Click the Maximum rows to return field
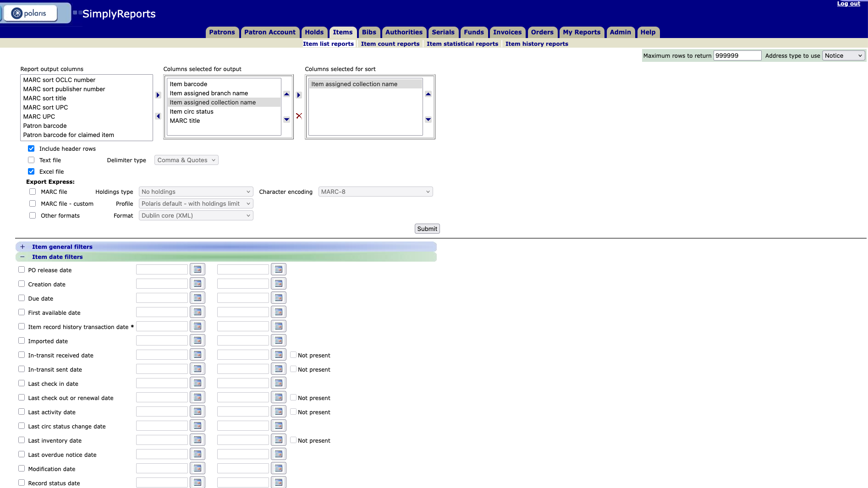Image resolution: width=868 pixels, height=488 pixels. (737, 55)
